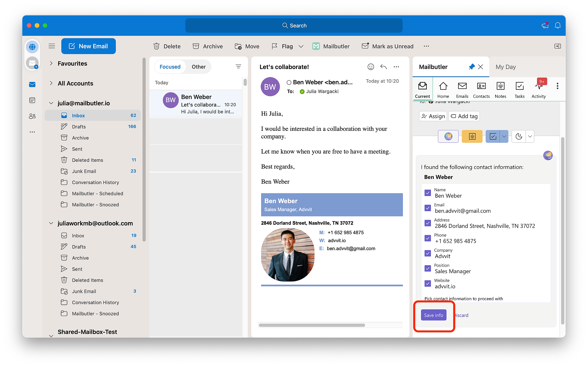Uncheck the Email contact field
588x367 pixels.
[428, 208]
